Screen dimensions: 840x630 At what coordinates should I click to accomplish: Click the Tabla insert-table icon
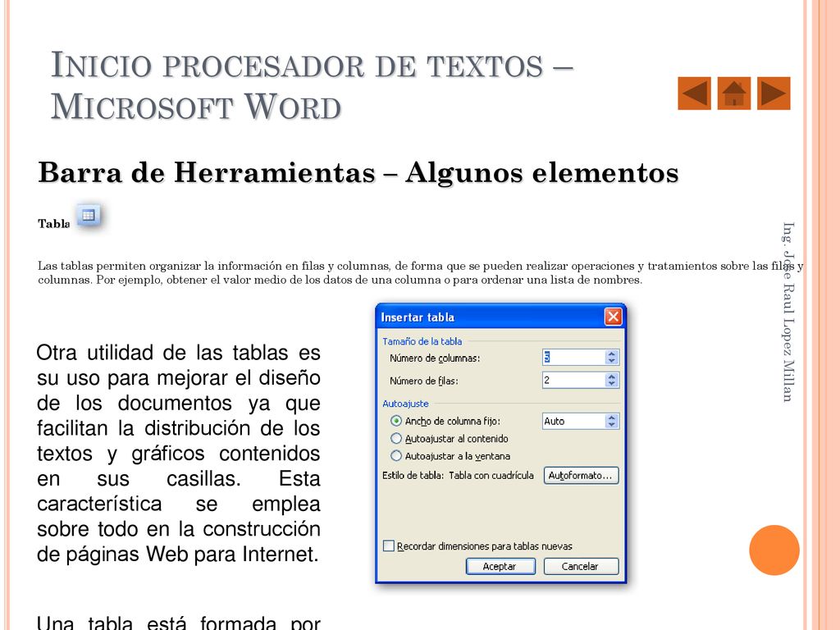click(x=89, y=216)
